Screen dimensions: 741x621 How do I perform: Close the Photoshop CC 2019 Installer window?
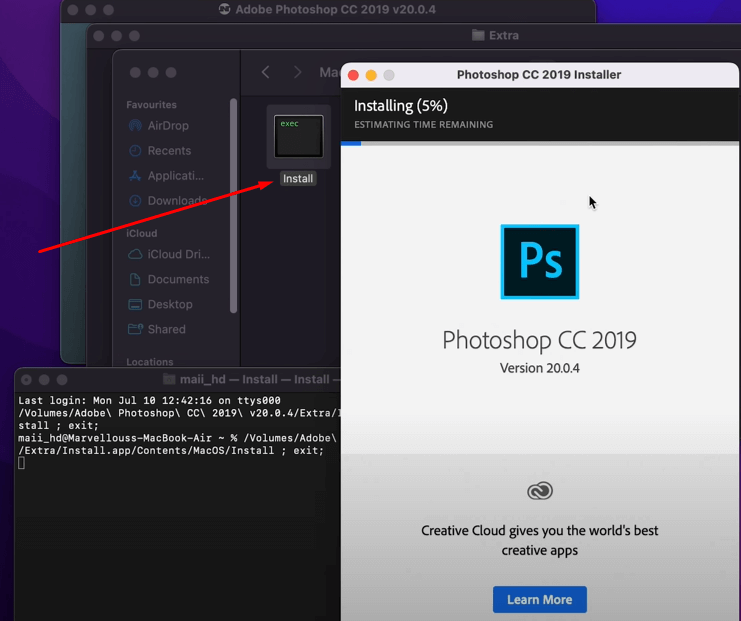[353, 75]
